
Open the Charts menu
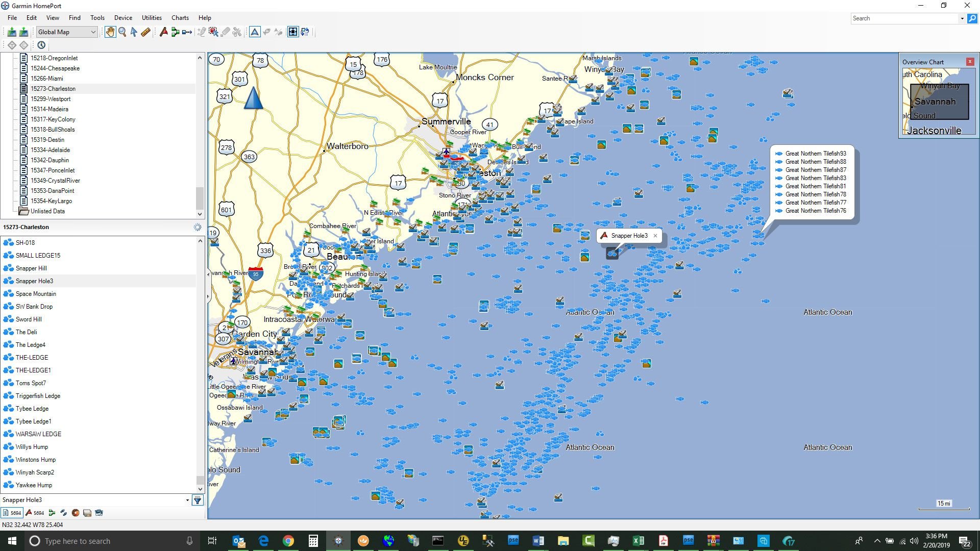coord(180,18)
